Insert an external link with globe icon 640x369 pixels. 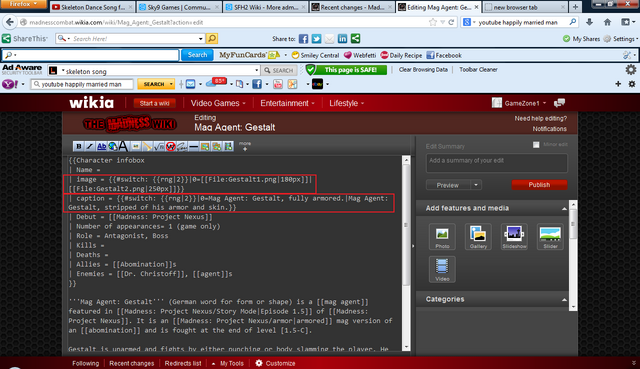[x=112, y=146]
